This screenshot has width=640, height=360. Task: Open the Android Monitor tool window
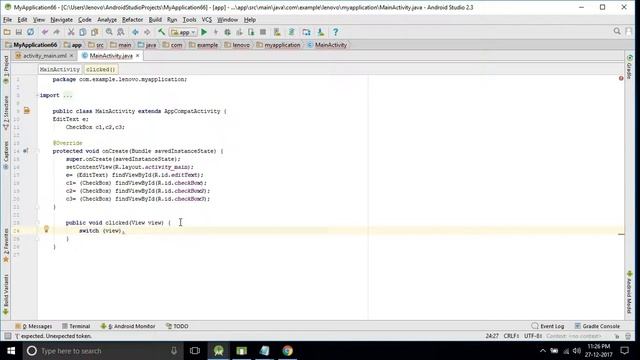tap(128, 326)
